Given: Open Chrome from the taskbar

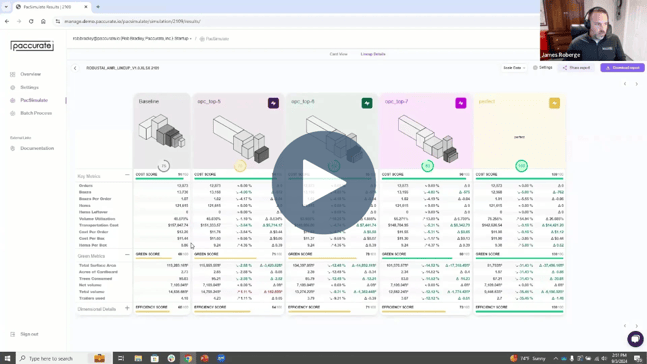Looking at the screenshot, I should [188, 358].
